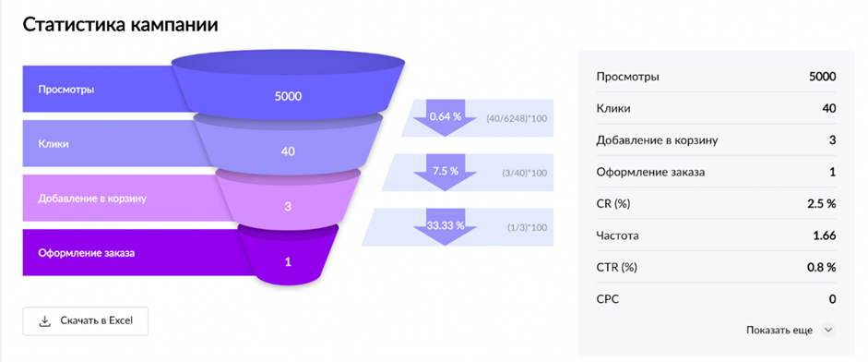Click the bottom funnel segment showing 1
Viewport: 868px width, 362px height.
288,256
